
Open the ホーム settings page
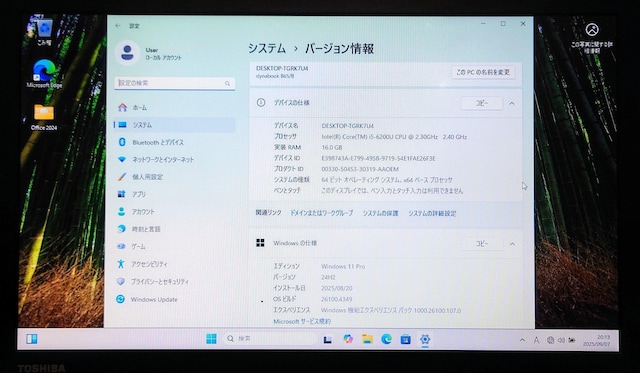tap(174, 107)
